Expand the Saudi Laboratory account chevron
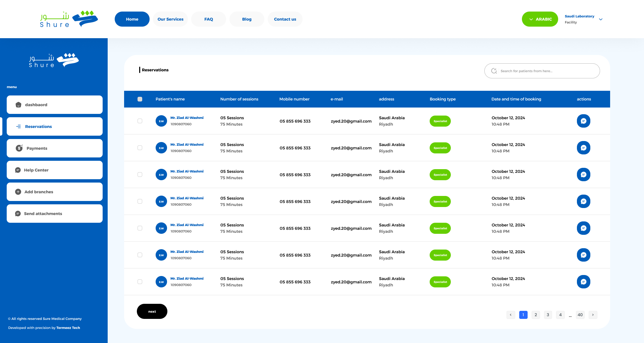644x343 pixels. 601,19
